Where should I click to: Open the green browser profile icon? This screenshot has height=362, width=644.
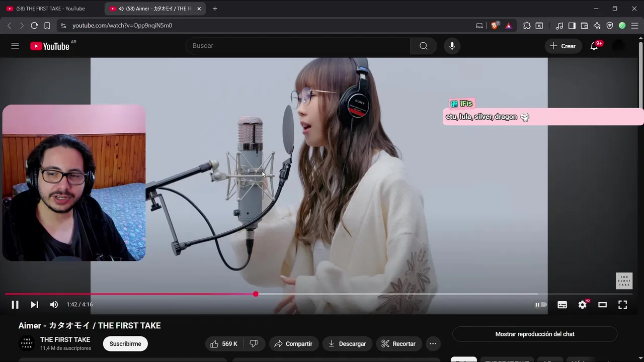tap(622, 25)
